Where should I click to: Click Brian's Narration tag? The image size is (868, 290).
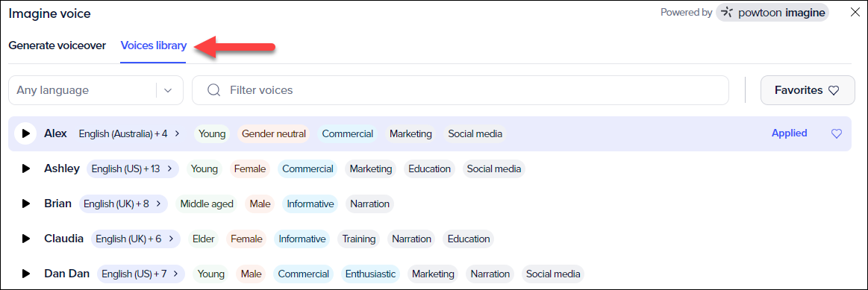[x=369, y=204]
